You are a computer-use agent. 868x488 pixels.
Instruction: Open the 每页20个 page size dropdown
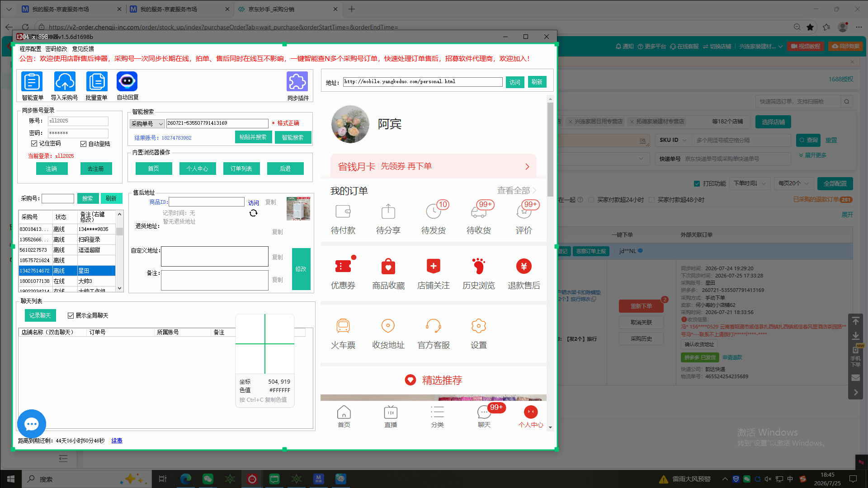click(794, 183)
